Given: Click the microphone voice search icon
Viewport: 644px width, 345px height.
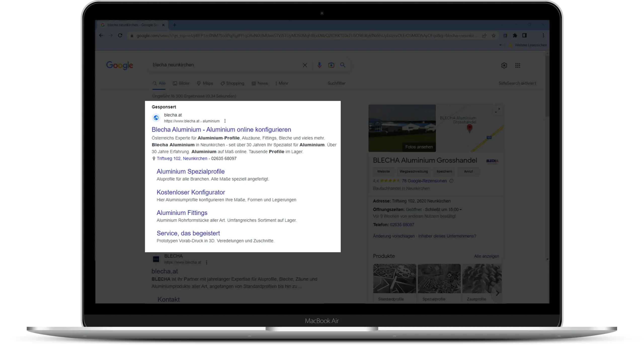Looking at the screenshot, I should (319, 65).
